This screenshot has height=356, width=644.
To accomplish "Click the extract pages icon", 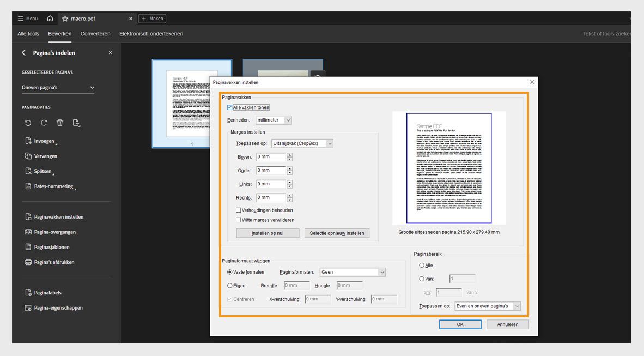I will click(x=76, y=123).
